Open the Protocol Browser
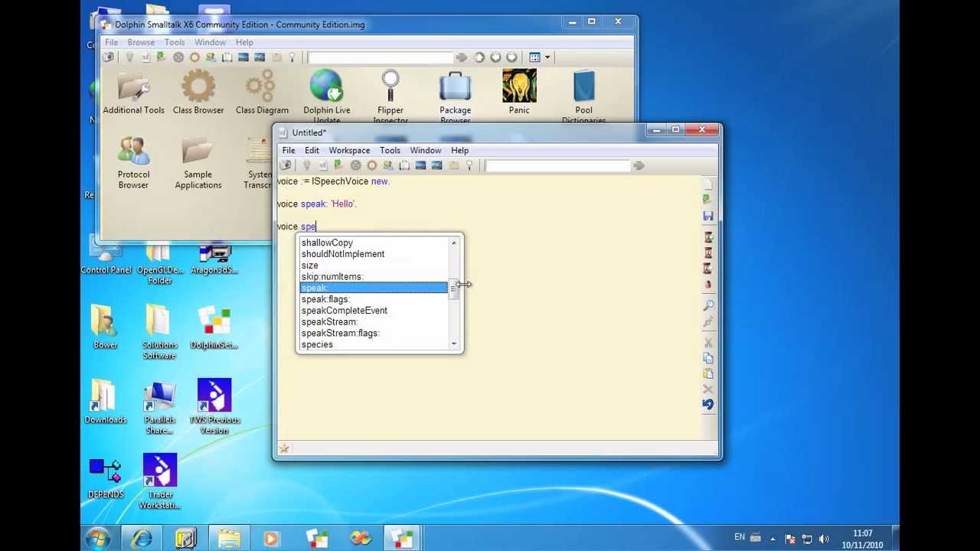The image size is (980, 551). [x=133, y=162]
